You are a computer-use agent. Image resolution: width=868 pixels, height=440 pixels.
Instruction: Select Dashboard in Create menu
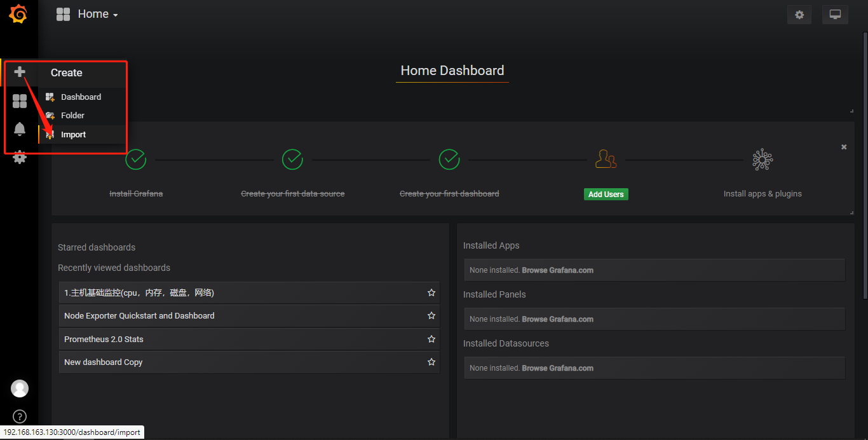[81, 97]
